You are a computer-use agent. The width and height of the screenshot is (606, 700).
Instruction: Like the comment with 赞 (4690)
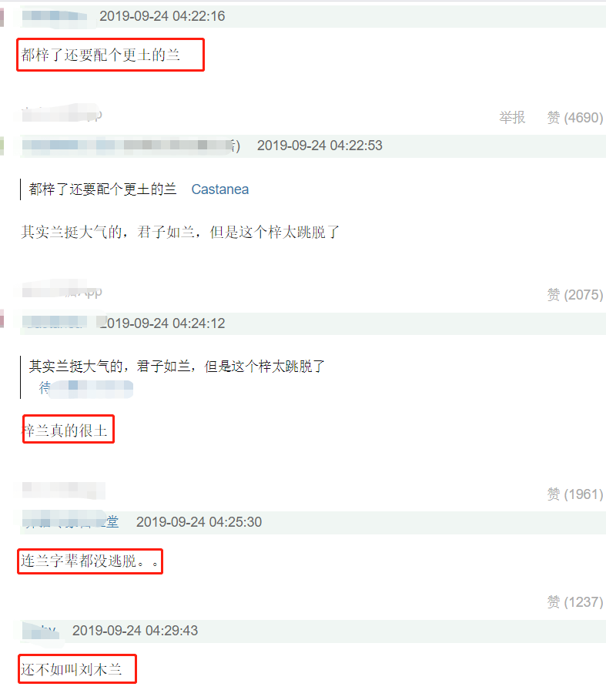(x=574, y=117)
